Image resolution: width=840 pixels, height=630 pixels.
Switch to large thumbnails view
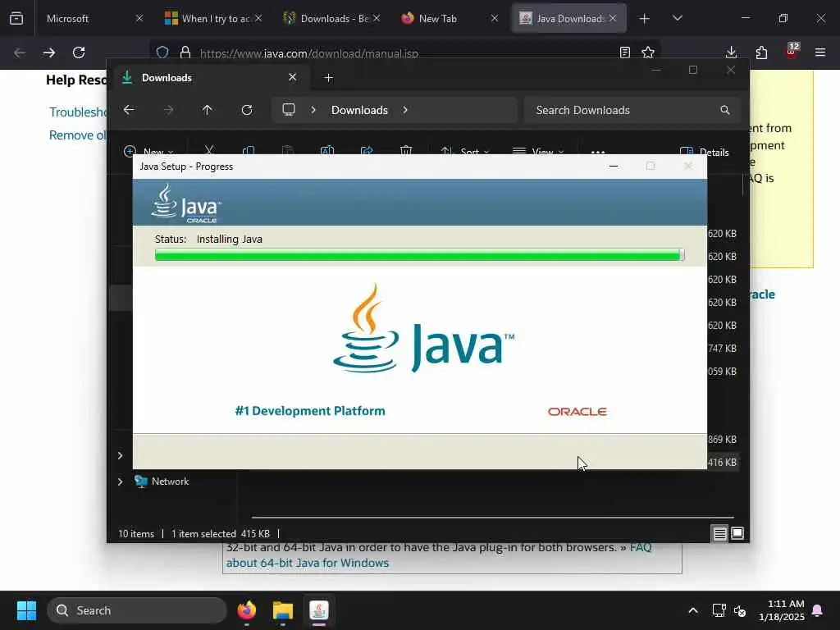[x=737, y=533]
